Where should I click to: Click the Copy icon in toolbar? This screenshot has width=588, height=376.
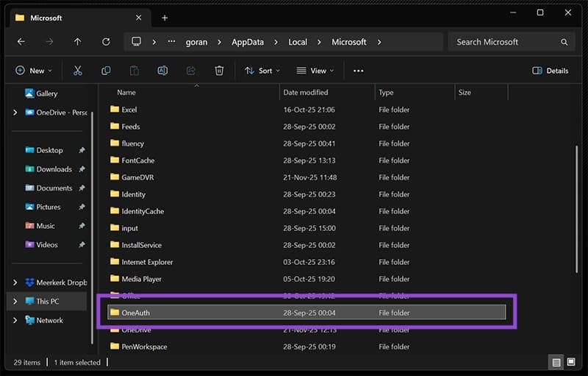(106, 71)
